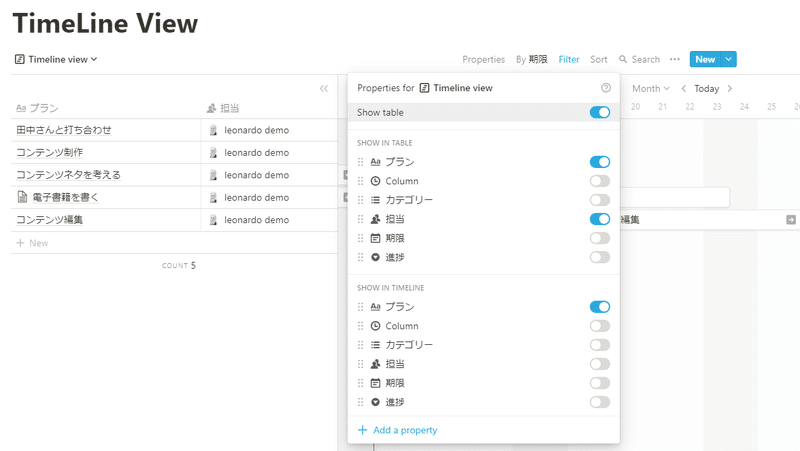Grab drag handle for Column in table list
800x451 pixels.
(x=361, y=181)
